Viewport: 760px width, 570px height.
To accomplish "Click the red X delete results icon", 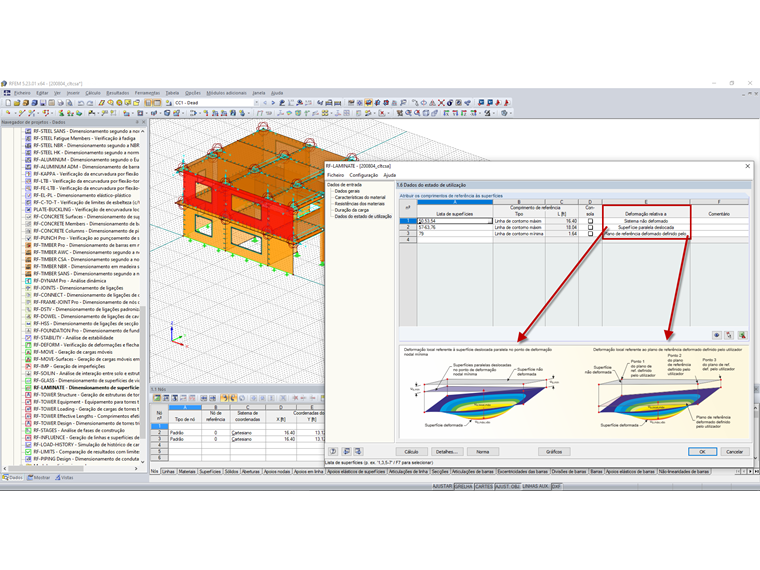I will [x=441, y=103].
